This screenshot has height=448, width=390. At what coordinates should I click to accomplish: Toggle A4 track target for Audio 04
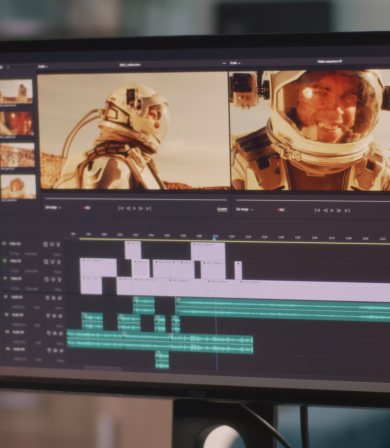point(8,349)
